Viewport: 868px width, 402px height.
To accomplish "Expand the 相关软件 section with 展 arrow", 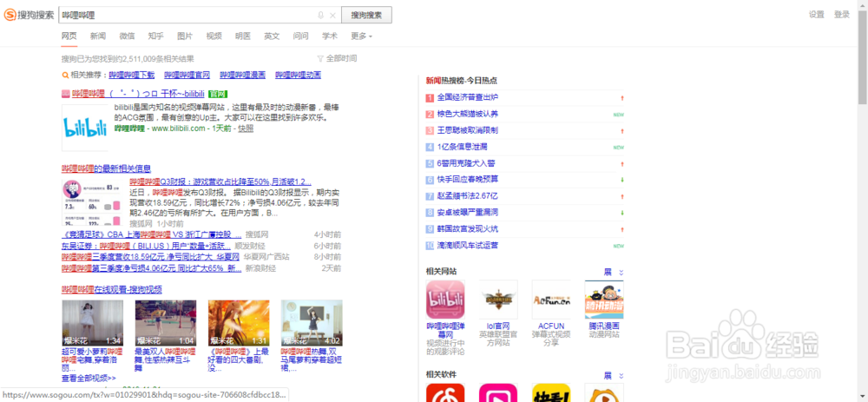I will (x=614, y=375).
